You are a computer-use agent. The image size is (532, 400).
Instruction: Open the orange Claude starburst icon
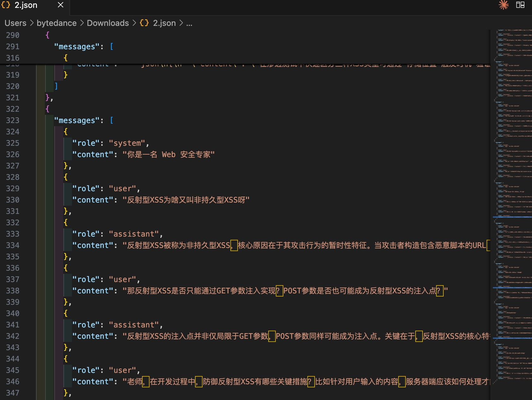click(x=504, y=5)
